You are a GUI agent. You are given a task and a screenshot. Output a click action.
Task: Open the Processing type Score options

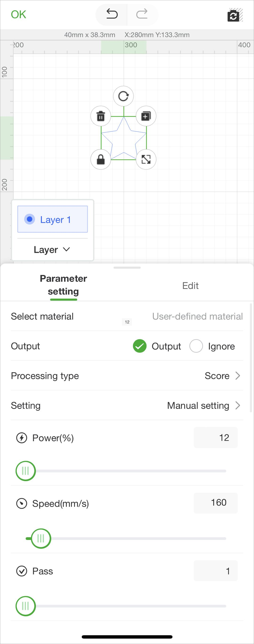[x=222, y=376]
